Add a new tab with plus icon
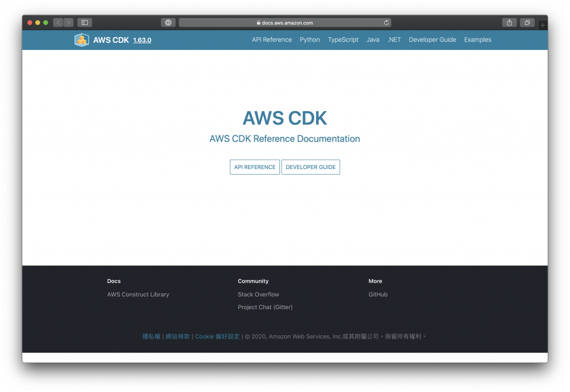 click(x=542, y=25)
